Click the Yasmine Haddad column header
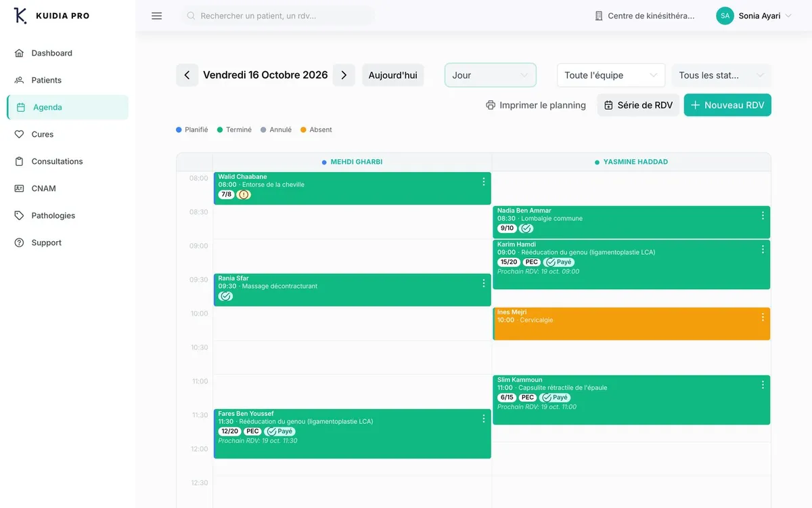 click(x=631, y=162)
